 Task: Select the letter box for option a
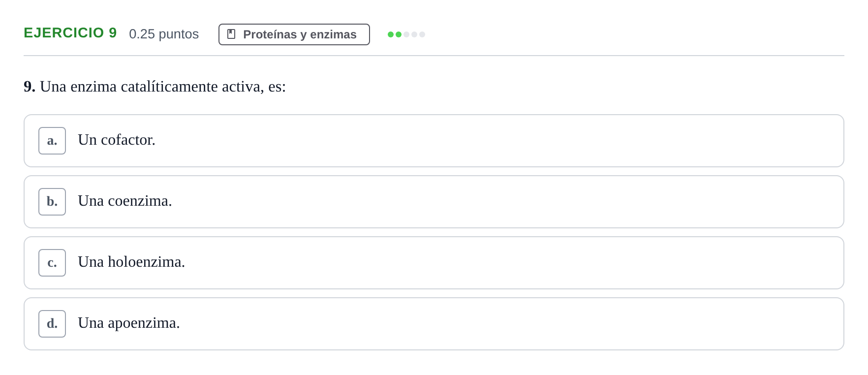pyautogui.click(x=52, y=141)
